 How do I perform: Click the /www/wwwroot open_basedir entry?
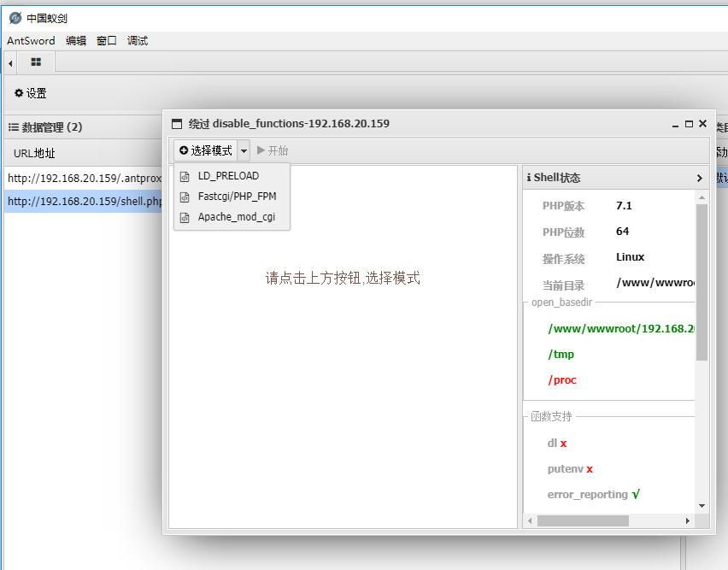621,329
